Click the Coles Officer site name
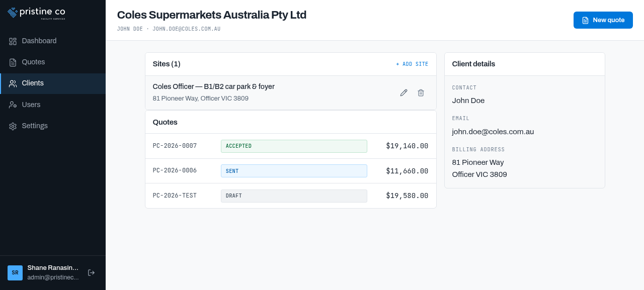Screen dimensions: 644x290 click(x=213, y=86)
